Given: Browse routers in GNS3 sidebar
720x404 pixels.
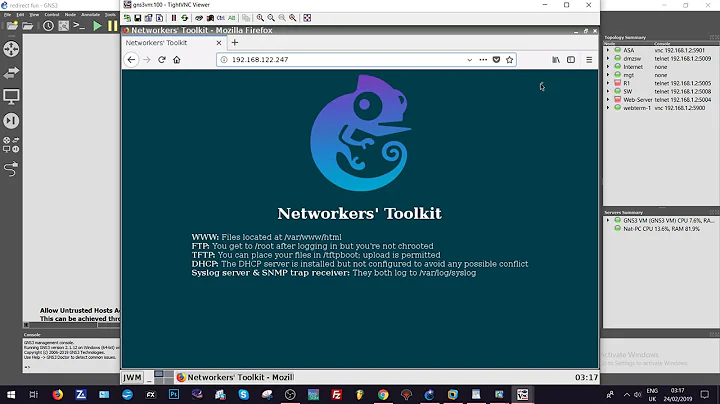Looking at the screenshot, I should pyautogui.click(x=11, y=49).
